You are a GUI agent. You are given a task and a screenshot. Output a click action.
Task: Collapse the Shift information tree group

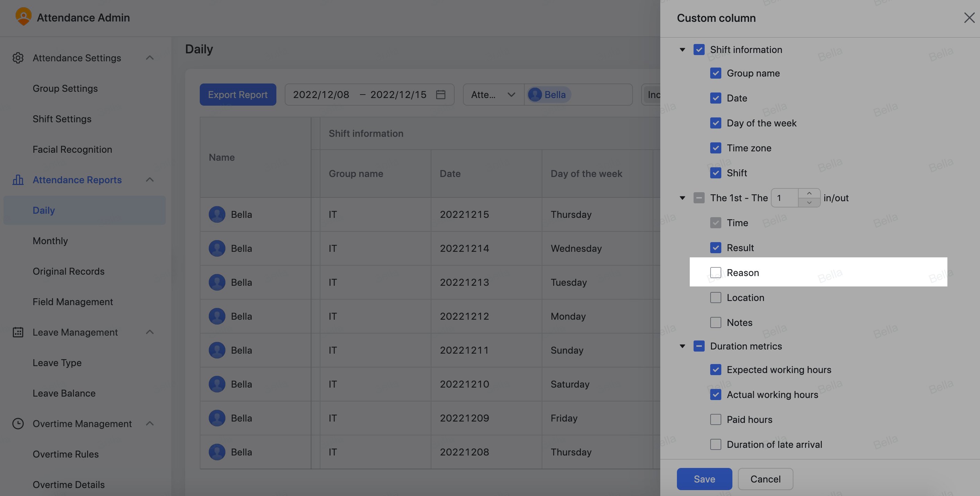pyautogui.click(x=682, y=50)
